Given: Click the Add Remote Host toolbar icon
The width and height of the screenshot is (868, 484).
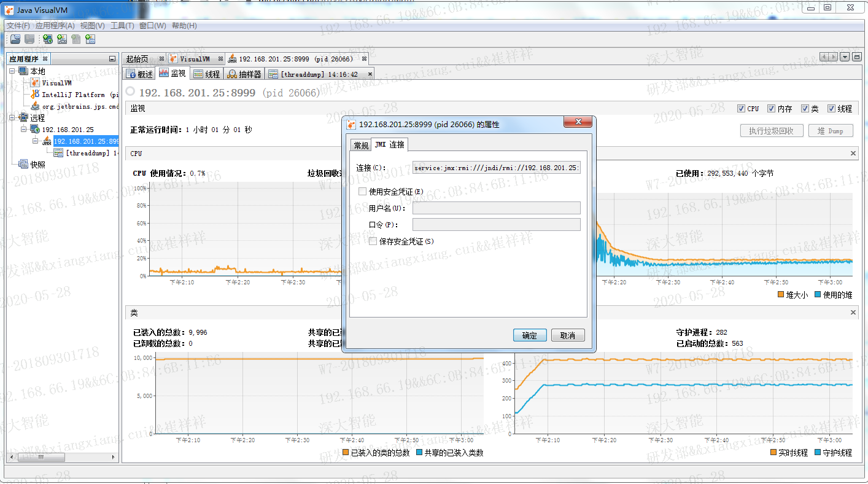Looking at the screenshot, I should tap(47, 39).
